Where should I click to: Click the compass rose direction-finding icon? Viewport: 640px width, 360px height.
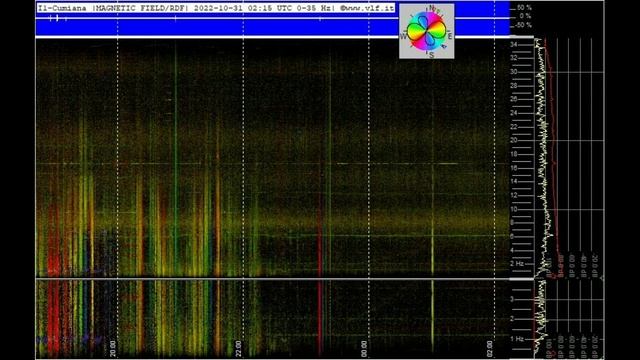[x=427, y=31]
